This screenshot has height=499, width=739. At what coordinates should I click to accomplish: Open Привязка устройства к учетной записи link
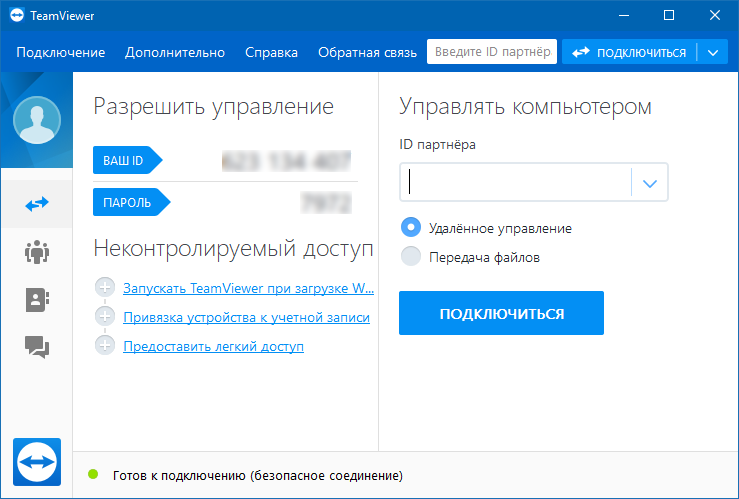pyautogui.click(x=246, y=318)
